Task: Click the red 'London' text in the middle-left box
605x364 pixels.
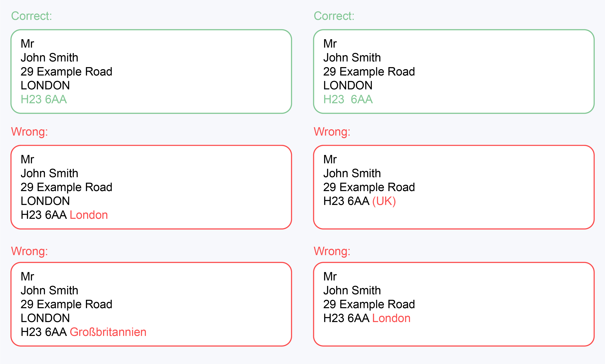Action: tap(89, 215)
